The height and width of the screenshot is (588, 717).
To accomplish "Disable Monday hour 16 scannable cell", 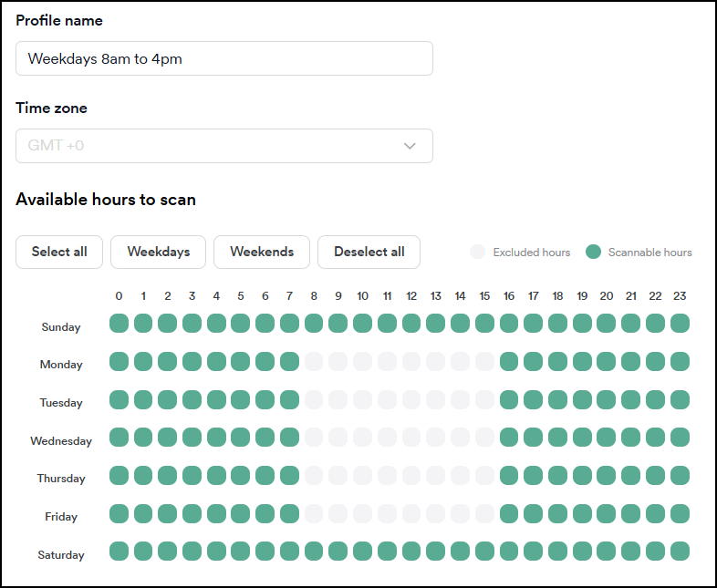I will pos(509,361).
